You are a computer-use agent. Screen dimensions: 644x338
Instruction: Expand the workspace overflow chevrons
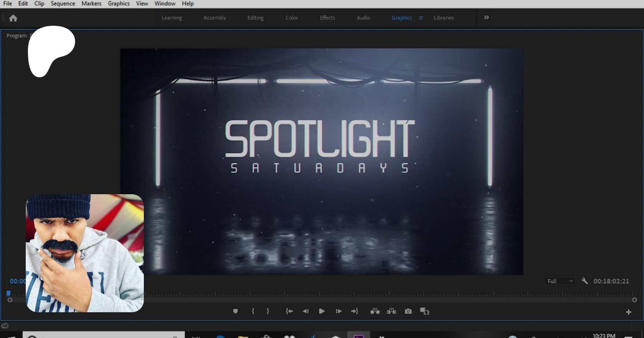486,18
